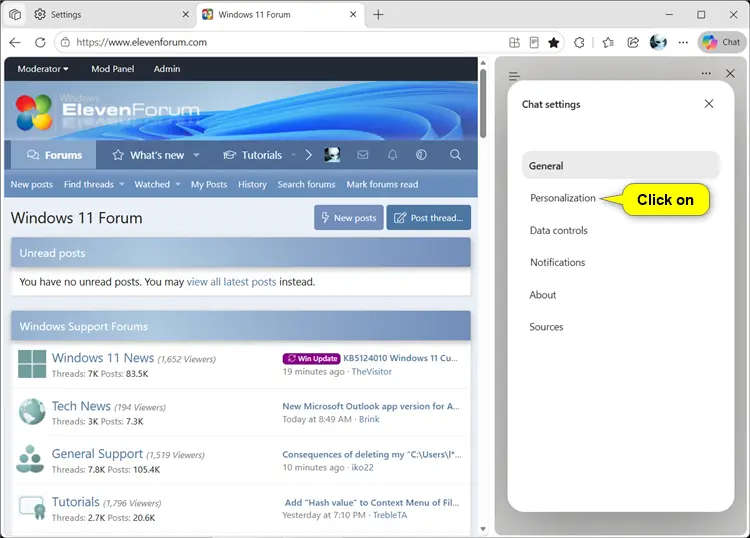
Task: Close the Chat settings dialog
Action: pyautogui.click(x=709, y=104)
